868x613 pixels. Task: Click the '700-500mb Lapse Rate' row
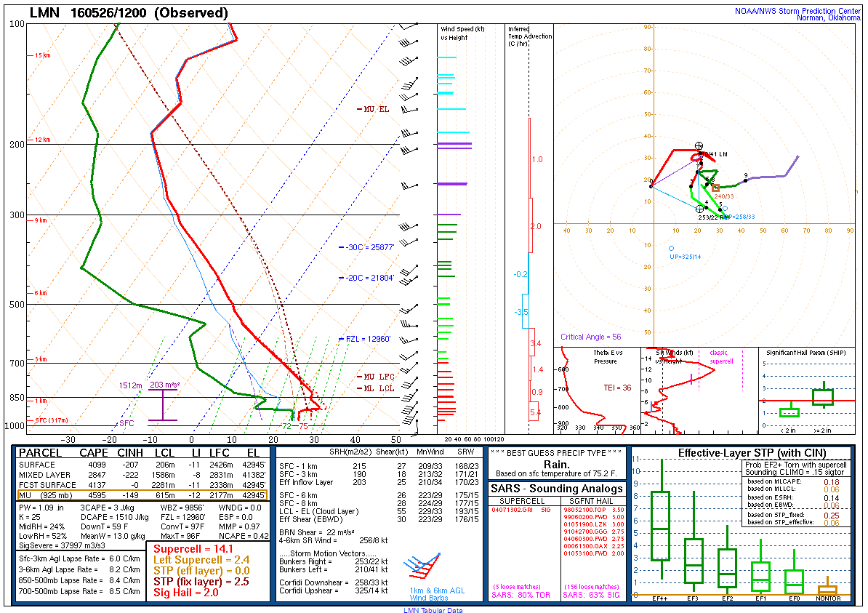[79, 591]
